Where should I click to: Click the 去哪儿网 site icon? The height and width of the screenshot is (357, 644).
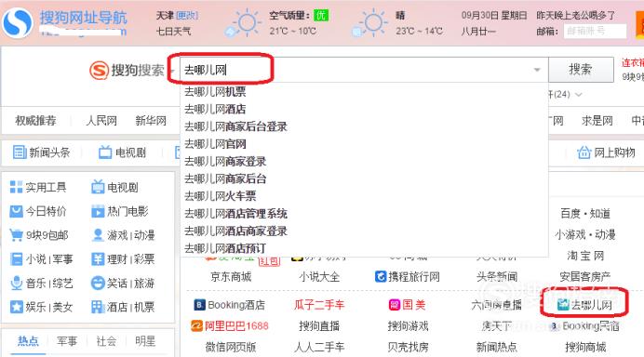(563, 305)
